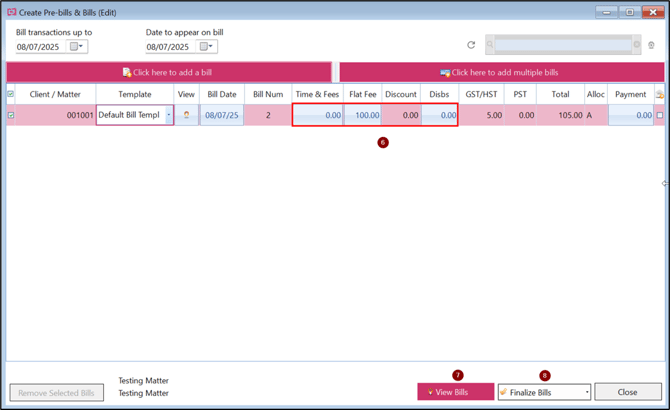Viewport: 670px width, 410px height.
Task: Click the Flat Fee cell showing 100.00
Action: [x=362, y=115]
